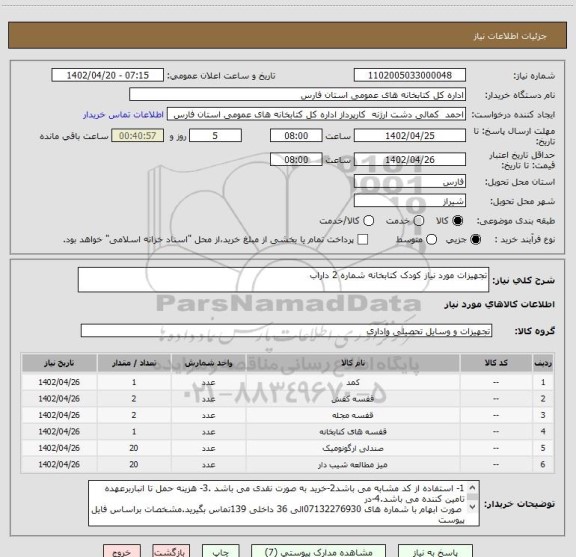Click the خروج exit button
This screenshot has width=576, height=557.
(122, 551)
